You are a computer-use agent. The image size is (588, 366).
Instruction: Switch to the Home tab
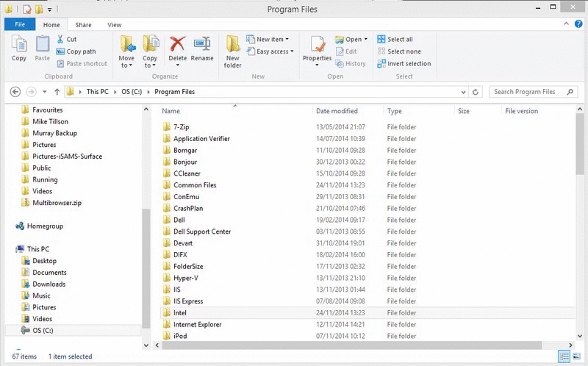tap(51, 25)
